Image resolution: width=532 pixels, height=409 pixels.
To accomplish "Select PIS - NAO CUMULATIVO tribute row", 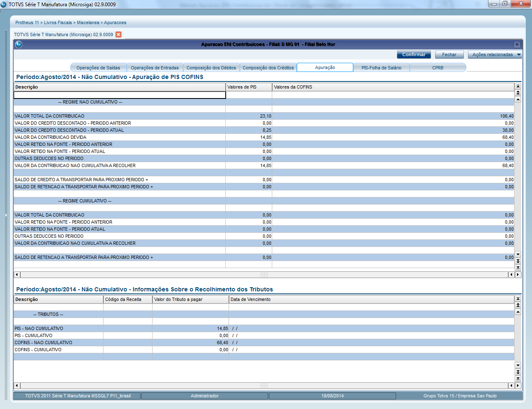I will click(x=264, y=328).
